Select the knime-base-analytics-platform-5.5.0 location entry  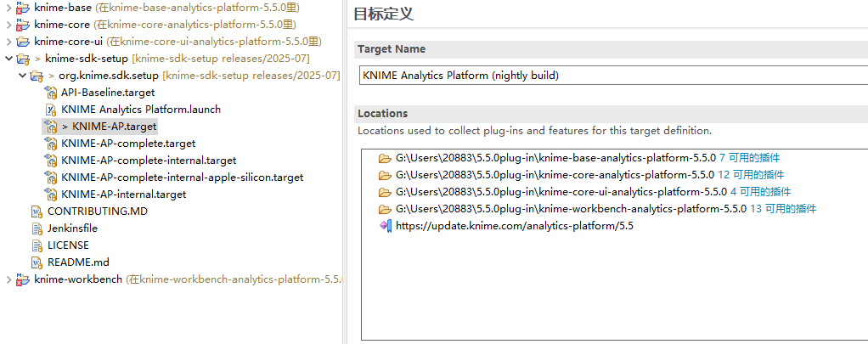579,158
